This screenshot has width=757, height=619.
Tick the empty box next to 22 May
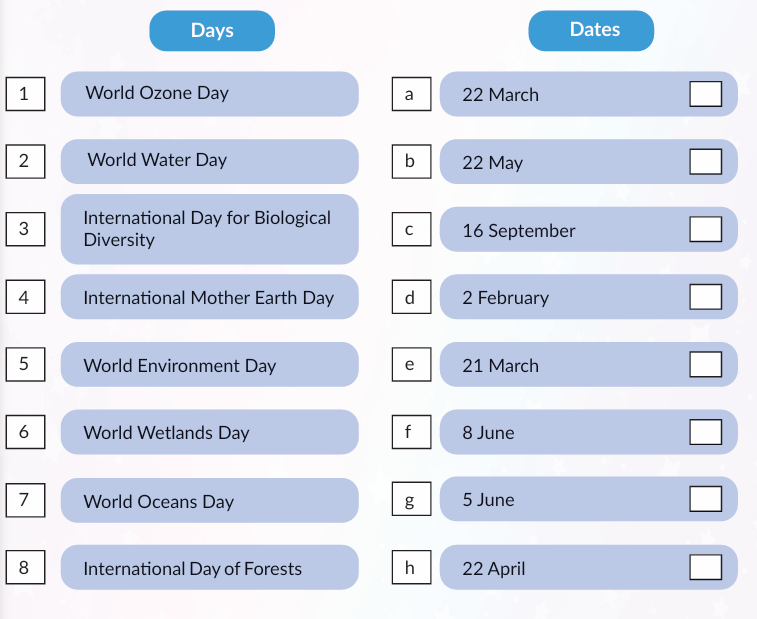click(x=705, y=162)
